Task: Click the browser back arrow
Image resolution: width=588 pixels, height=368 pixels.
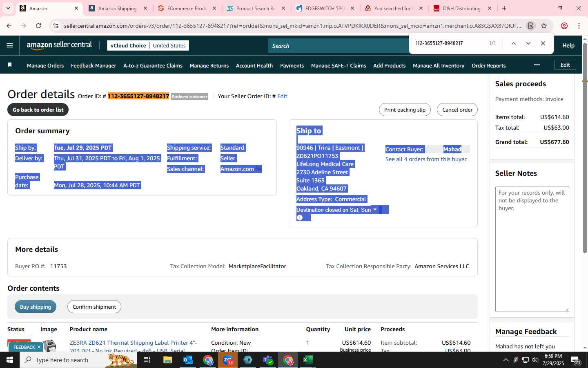Action: 9,26
